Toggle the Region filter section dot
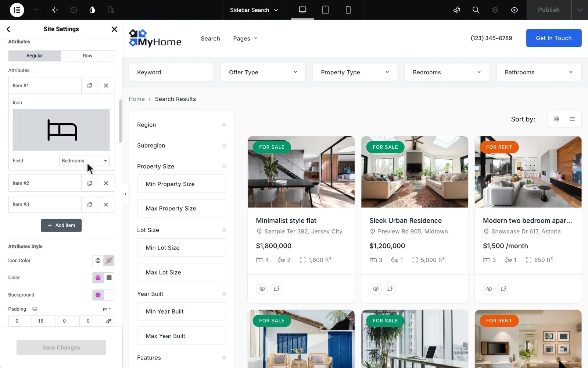 tap(224, 125)
